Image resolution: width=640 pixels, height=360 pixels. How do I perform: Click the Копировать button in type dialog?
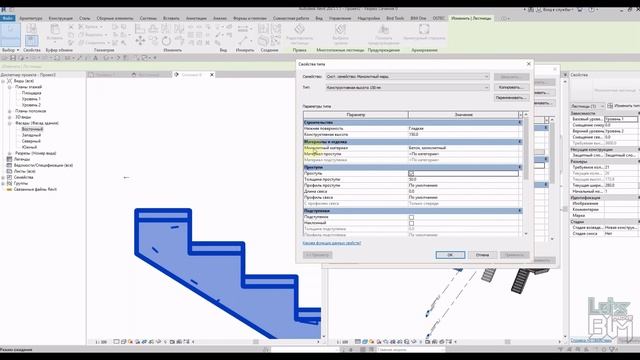point(511,87)
